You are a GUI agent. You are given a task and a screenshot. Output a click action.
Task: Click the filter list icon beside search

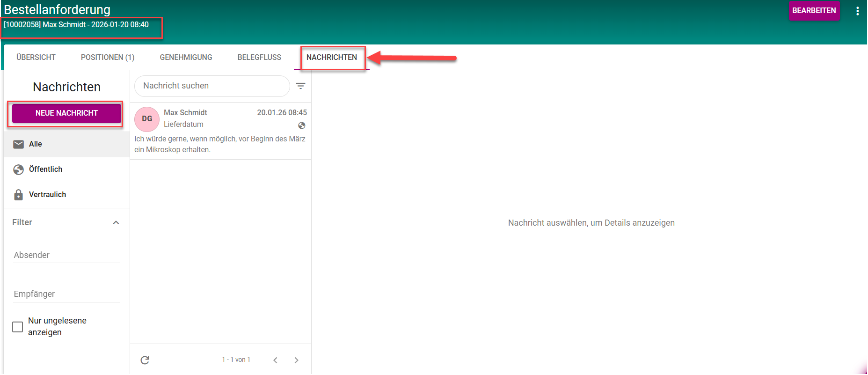300,86
